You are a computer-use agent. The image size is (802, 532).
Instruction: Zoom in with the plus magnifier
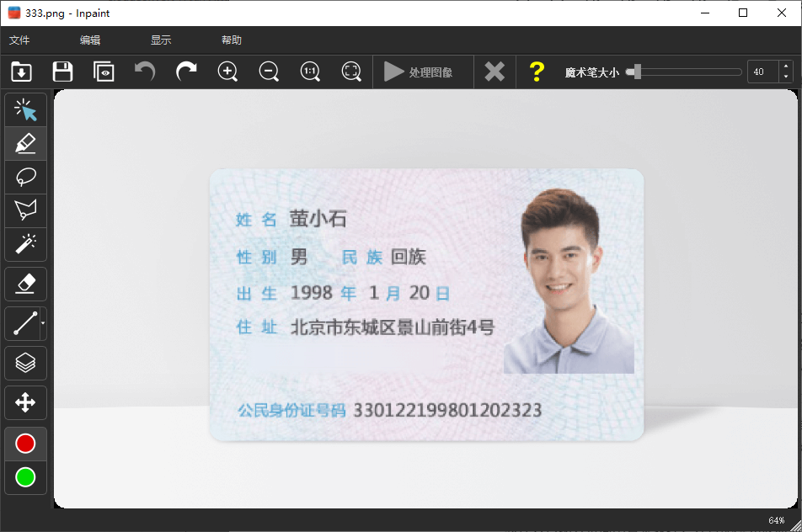pyautogui.click(x=227, y=72)
